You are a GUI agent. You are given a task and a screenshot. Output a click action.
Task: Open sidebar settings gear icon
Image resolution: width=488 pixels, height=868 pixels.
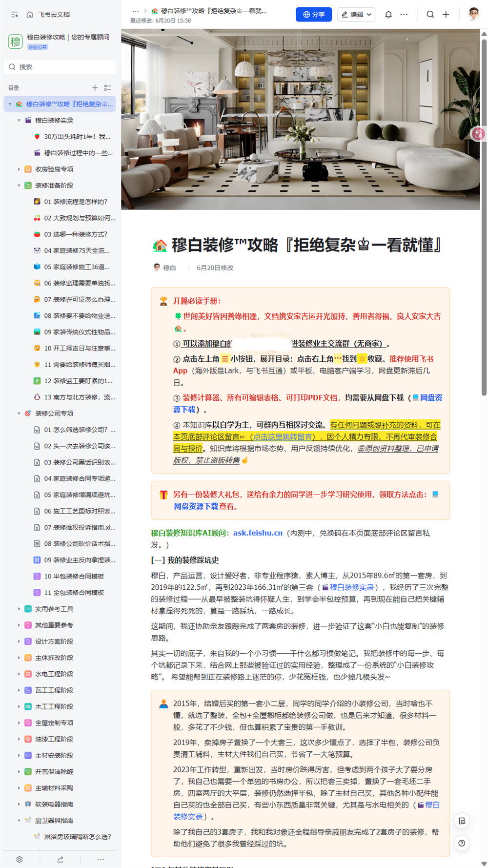coord(20,859)
